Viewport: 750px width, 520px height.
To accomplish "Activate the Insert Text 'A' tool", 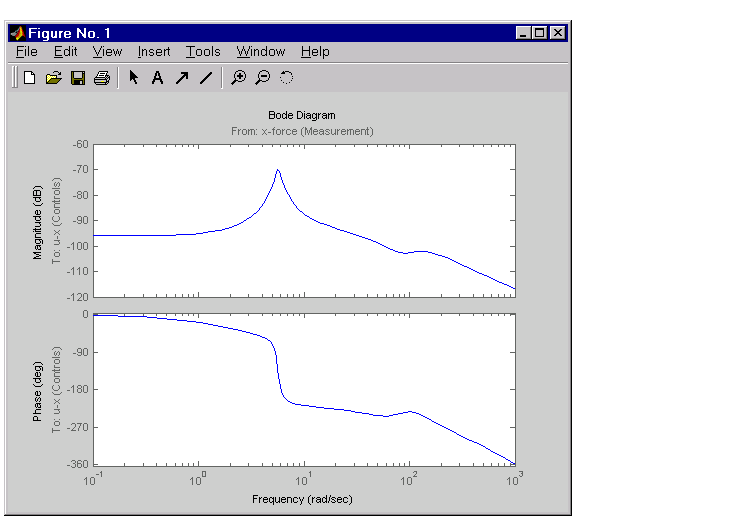I will point(157,77).
